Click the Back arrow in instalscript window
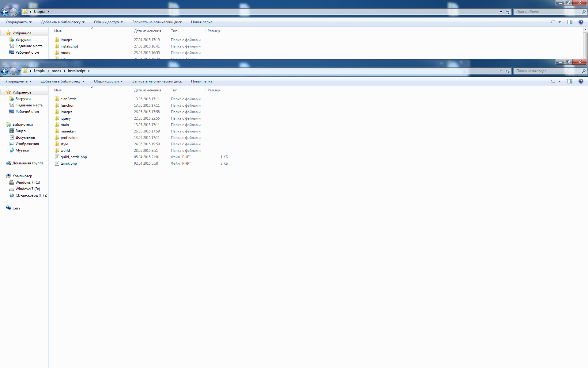The width and height of the screenshot is (588, 368). (5, 71)
